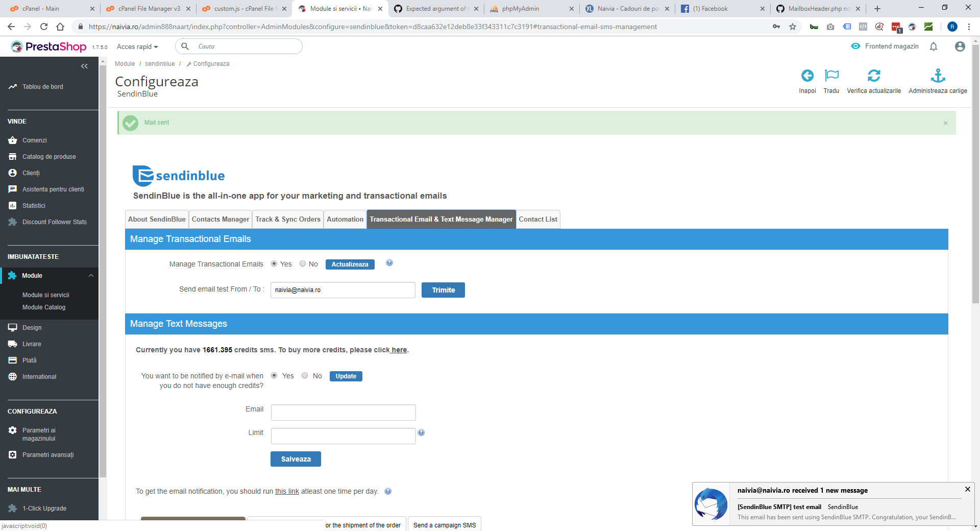Collapse the sidebar with the double-chevron icon
Viewport: 980px width, 531px height.
coord(84,66)
